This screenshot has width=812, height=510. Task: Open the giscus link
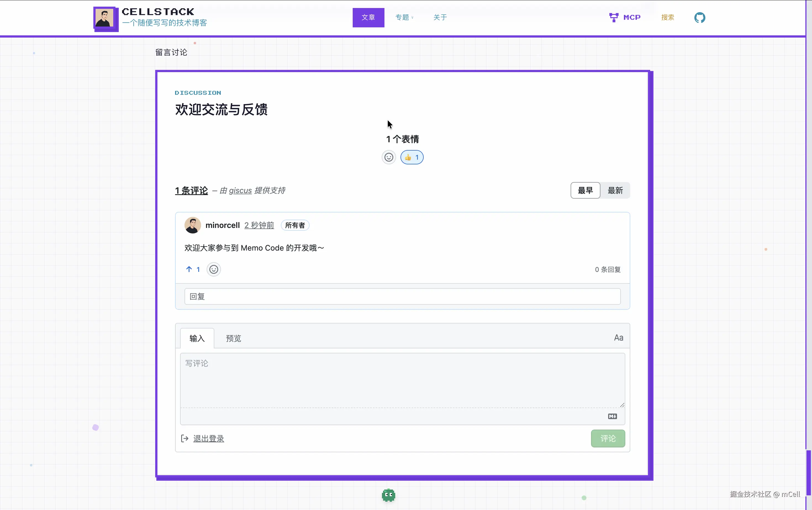click(x=240, y=191)
